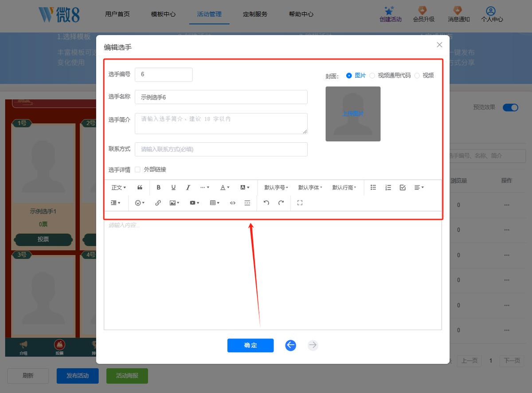Go to the 定制服务 menu item
Image resolution: width=532 pixels, height=393 pixels.
pos(255,14)
